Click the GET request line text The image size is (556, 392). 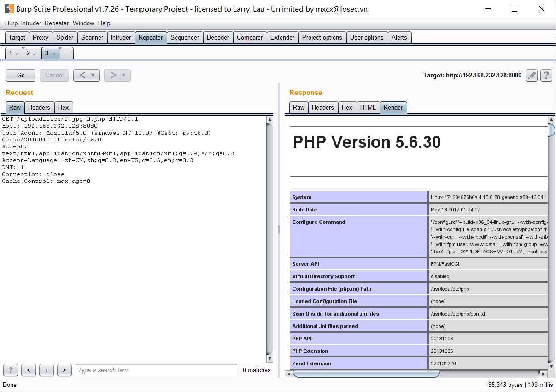[x=70, y=119]
